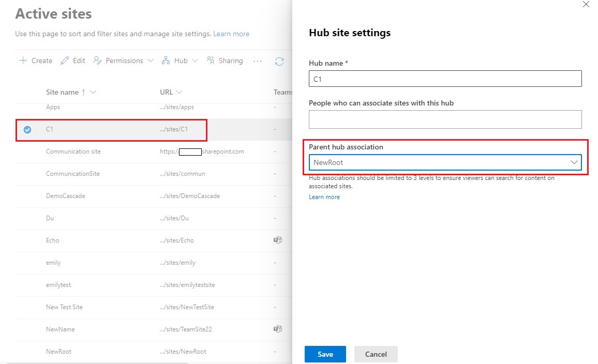The width and height of the screenshot is (598, 364).
Task: Click the .../sites/emilytestsite URL cell
Action: pyautogui.click(x=187, y=285)
